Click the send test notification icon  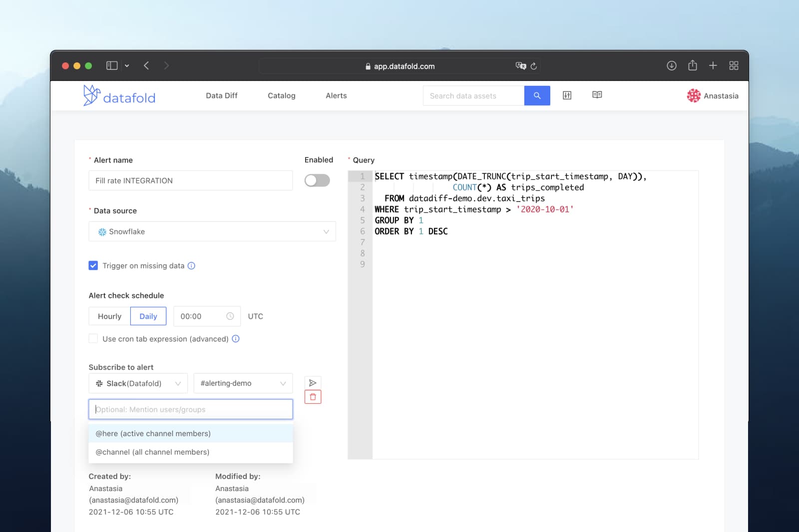click(x=313, y=383)
